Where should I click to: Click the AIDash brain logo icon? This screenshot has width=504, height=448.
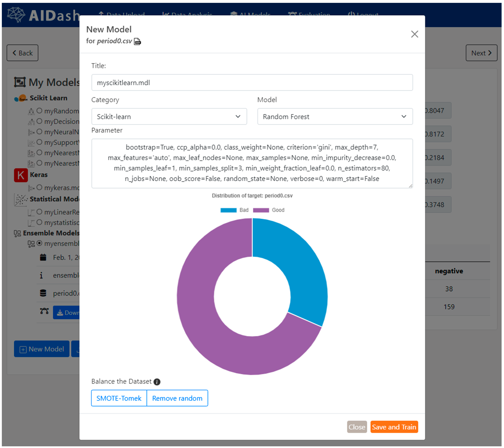pos(16,15)
